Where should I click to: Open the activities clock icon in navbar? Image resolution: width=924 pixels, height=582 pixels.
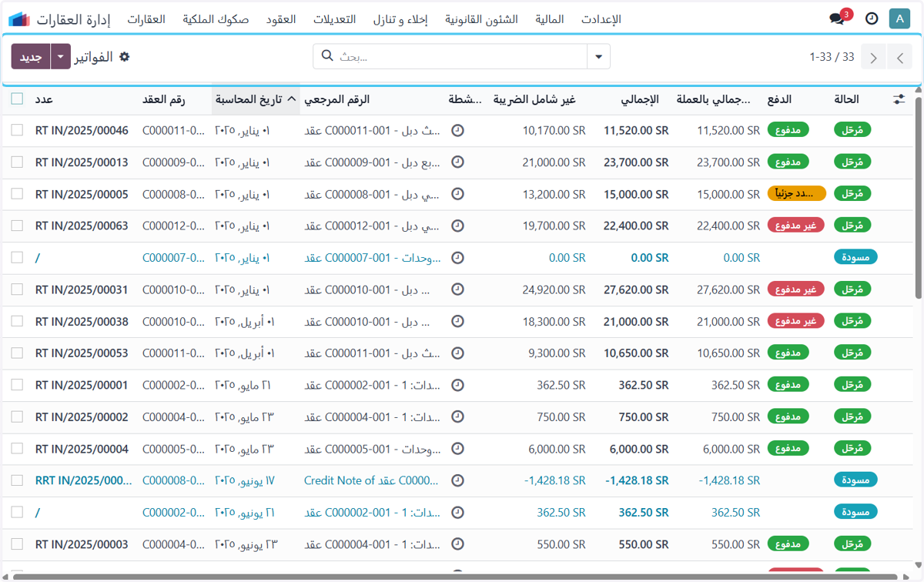click(x=872, y=19)
